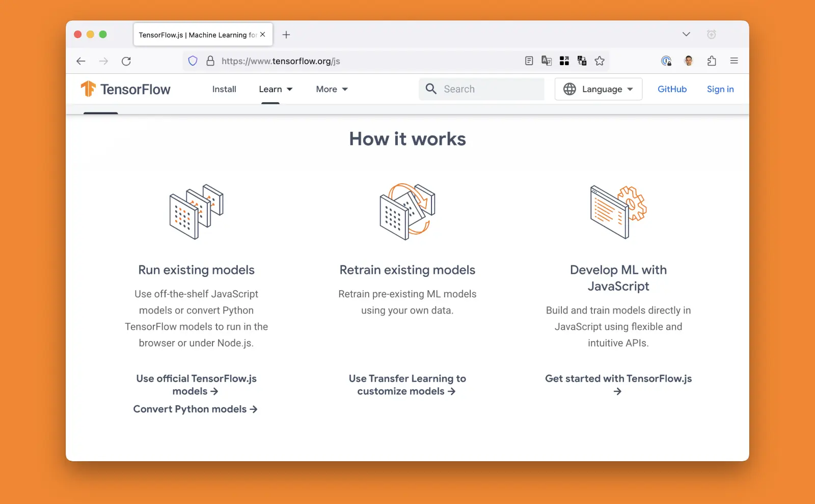Open the extensions puzzle-piece icon
This screenshot has width=815, height=504.
pyautogui.click(x=712, y=61)
